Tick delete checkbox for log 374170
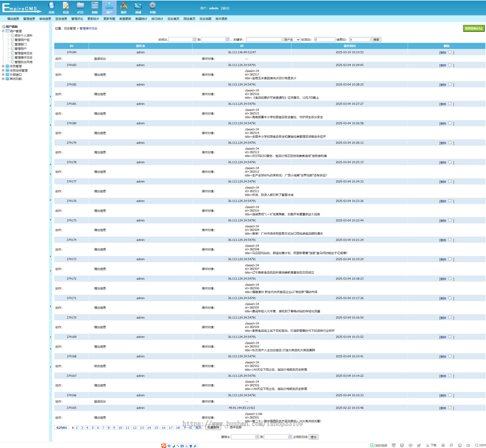486x448 pixels. click(x=450, y=318)
